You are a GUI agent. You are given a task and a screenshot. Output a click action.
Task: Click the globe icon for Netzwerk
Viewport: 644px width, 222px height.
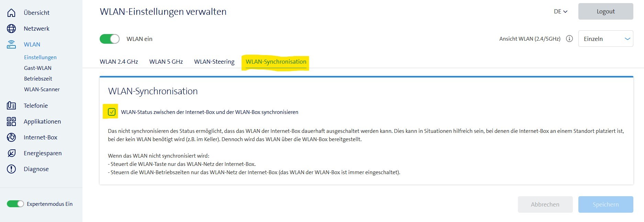[x=11, y=29]
